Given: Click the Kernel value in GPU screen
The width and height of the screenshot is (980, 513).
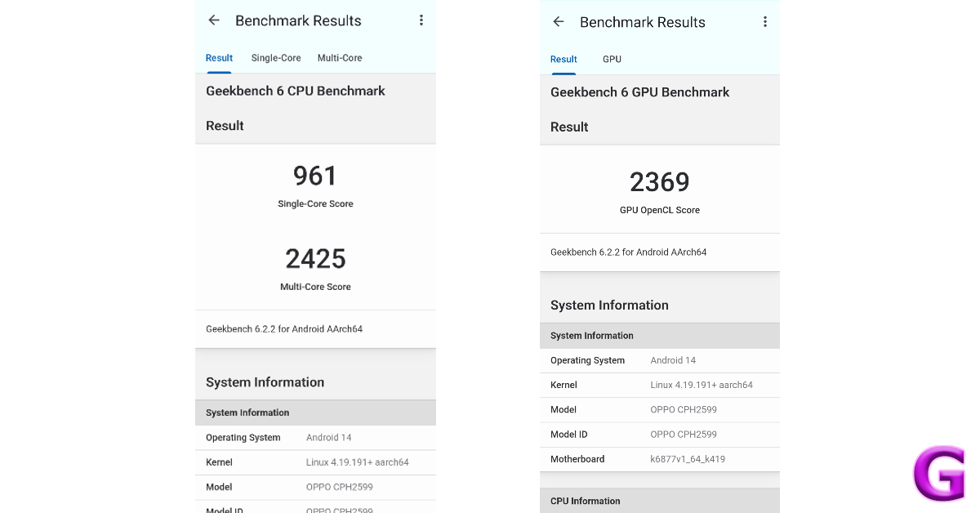Looking at the screenshot, I should coord(702,385).
